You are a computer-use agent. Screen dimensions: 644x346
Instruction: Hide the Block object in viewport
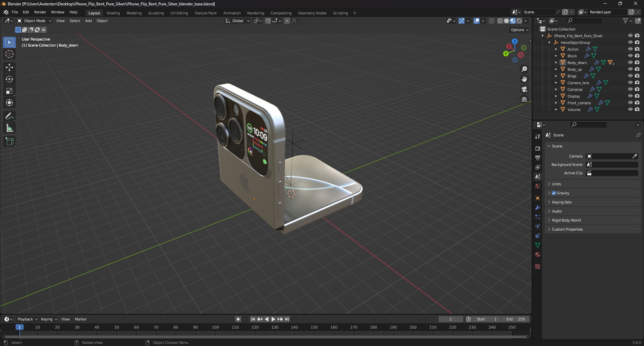[x=630, y=56]
